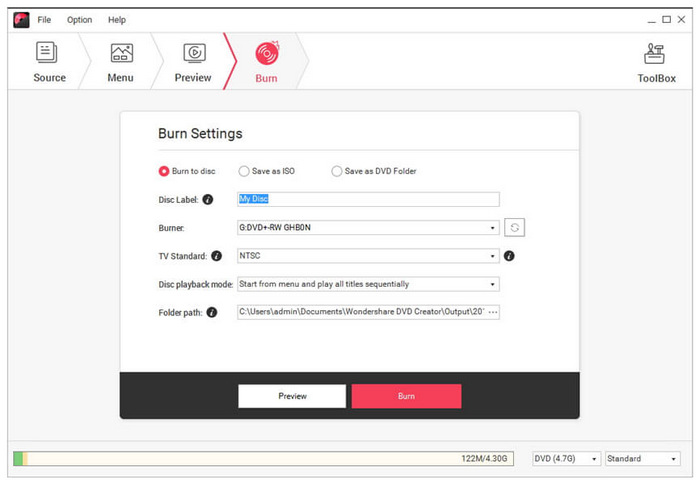Open the Preview step icon
The width and height of the screenshot is (700, 484).
(195, 53)
